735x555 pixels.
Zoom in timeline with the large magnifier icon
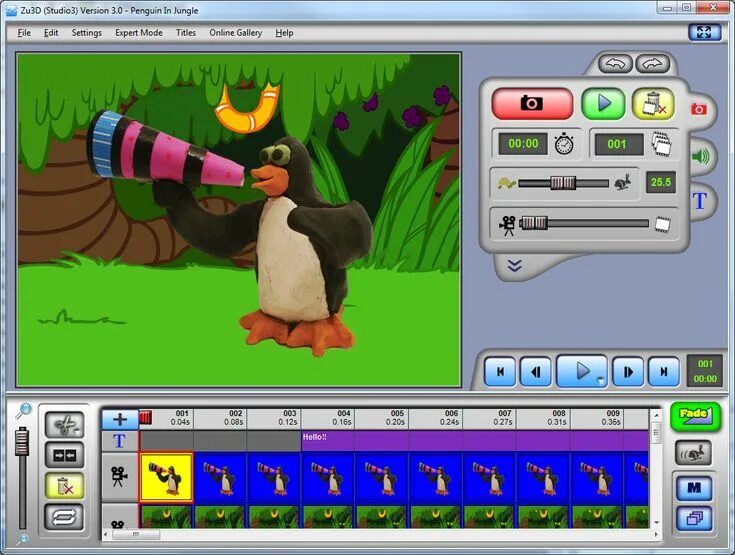pyautogui.click(x=23, y=411)
